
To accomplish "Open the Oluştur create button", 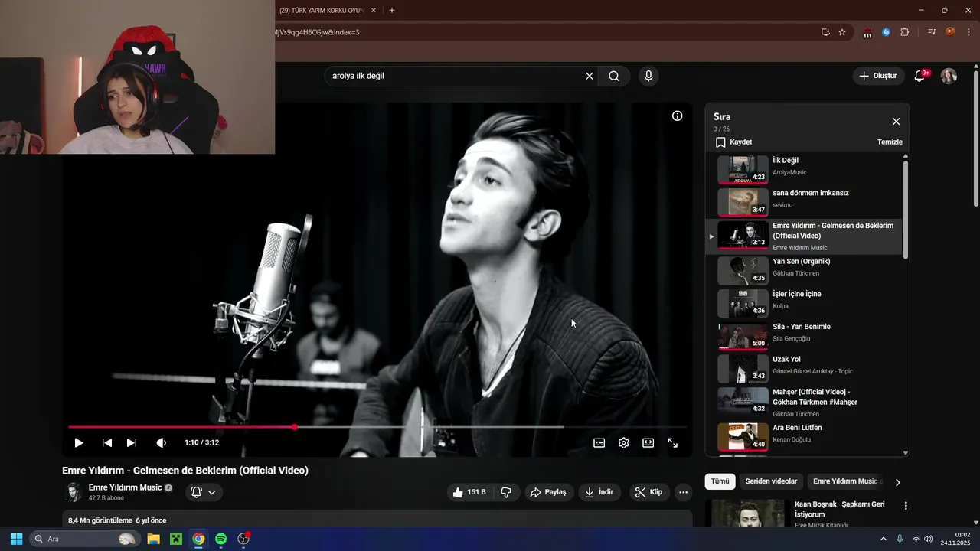I will click(877, 76).
